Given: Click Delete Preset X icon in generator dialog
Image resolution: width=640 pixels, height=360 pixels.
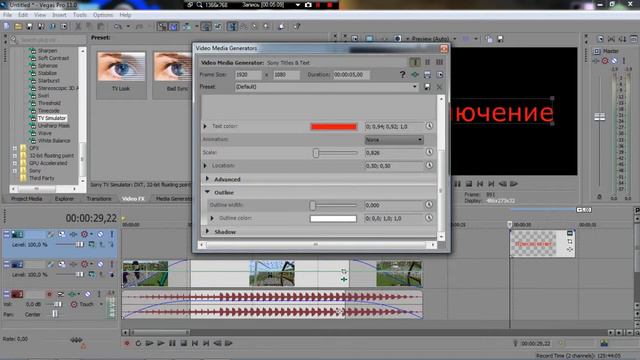Looking at the screenshot, I should point(439,87).
